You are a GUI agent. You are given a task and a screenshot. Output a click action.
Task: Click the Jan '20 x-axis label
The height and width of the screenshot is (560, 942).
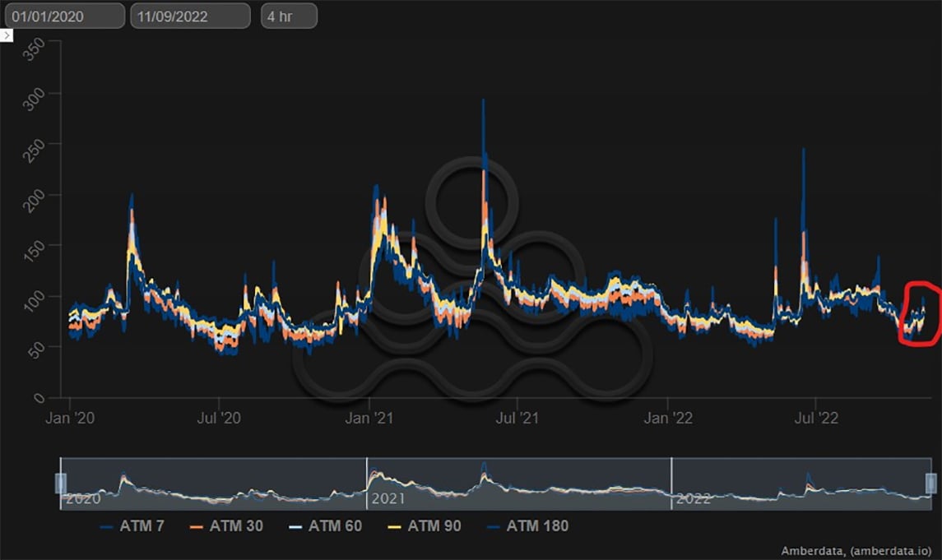pyautogui.click(x=70, y=418)
